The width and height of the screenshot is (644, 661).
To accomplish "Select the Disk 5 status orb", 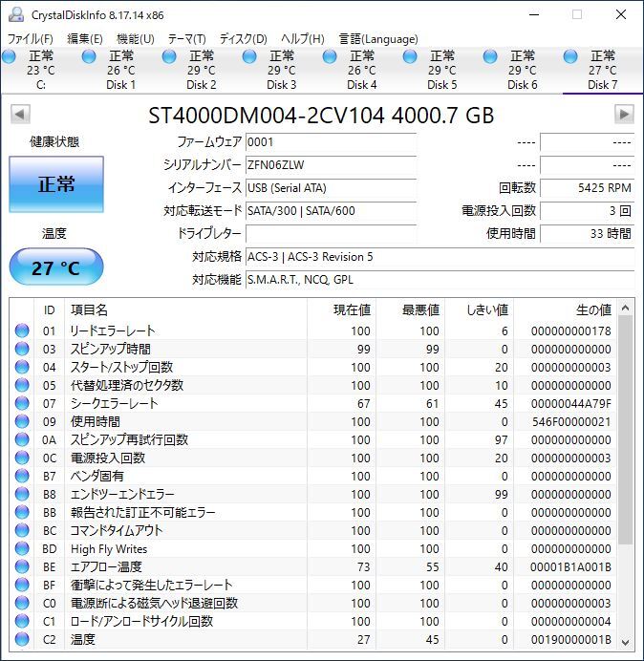I will (x=410, y=56).
